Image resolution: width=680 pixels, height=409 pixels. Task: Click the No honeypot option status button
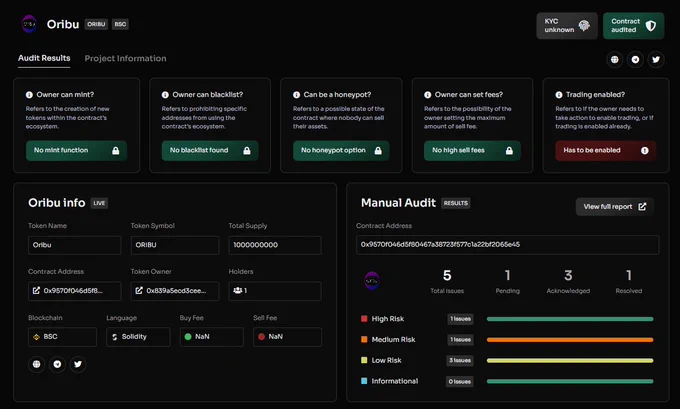tap(341, 151)
